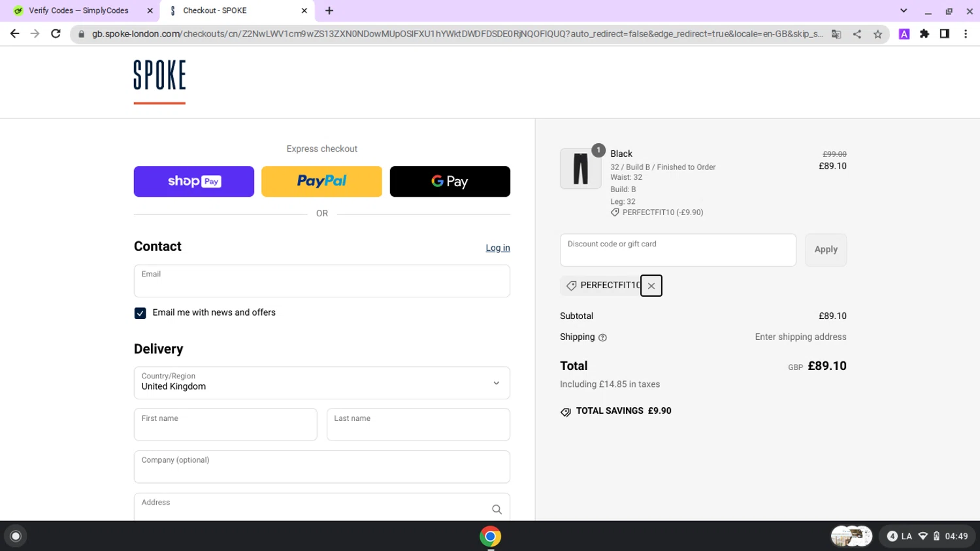Click the First name field
Image resolution: width=980 pixels, height=551 pixels.
click(225, 425)
